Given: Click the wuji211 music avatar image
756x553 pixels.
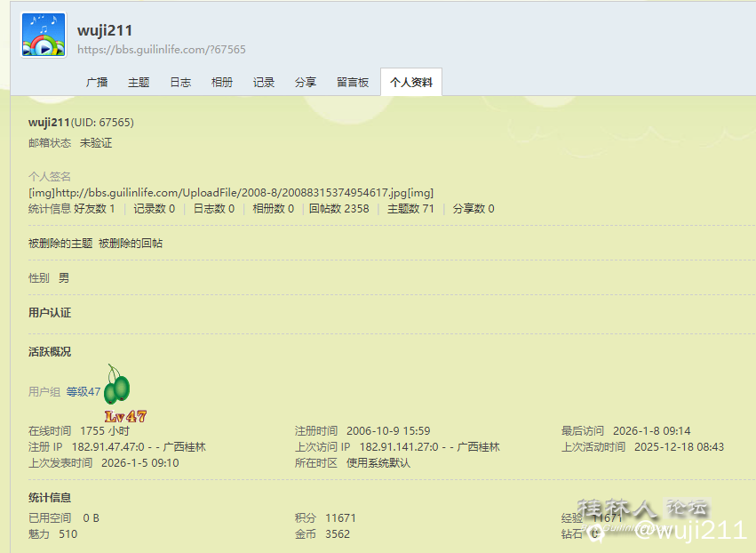Looking at the screenshot, I should click(x=44, y=36).
